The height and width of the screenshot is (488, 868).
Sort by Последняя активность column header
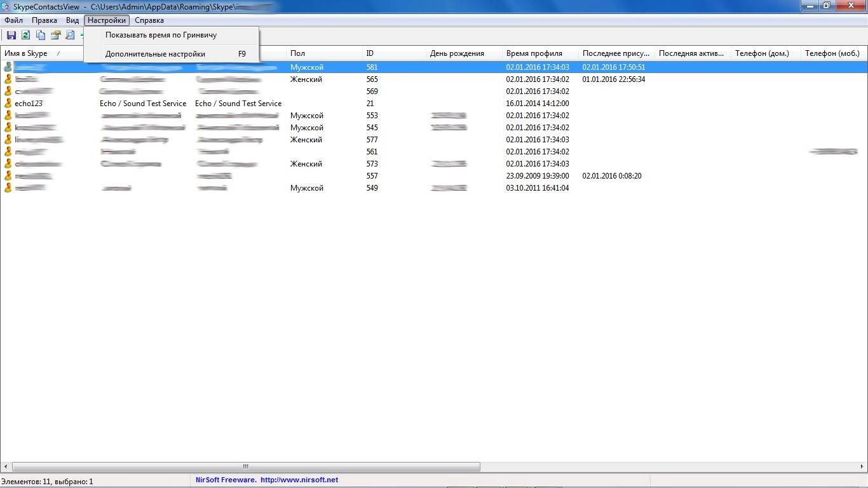(693, 53)
